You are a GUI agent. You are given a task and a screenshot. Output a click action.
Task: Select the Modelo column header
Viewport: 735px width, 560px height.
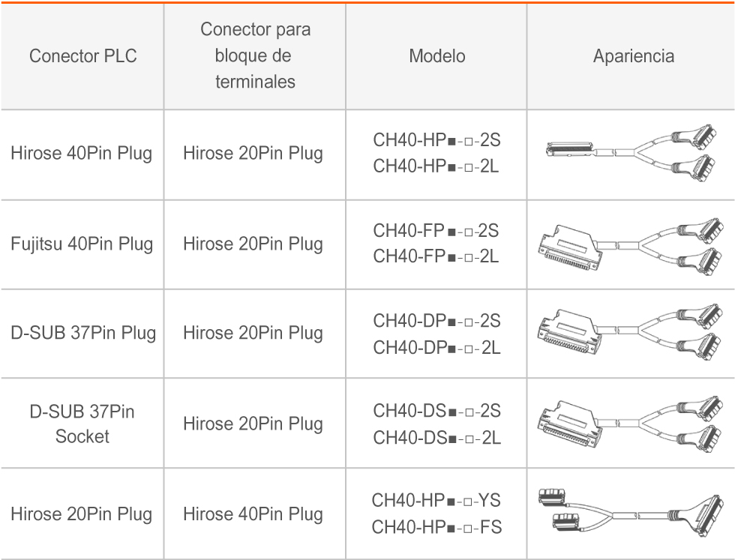click(x=436, y=55)
